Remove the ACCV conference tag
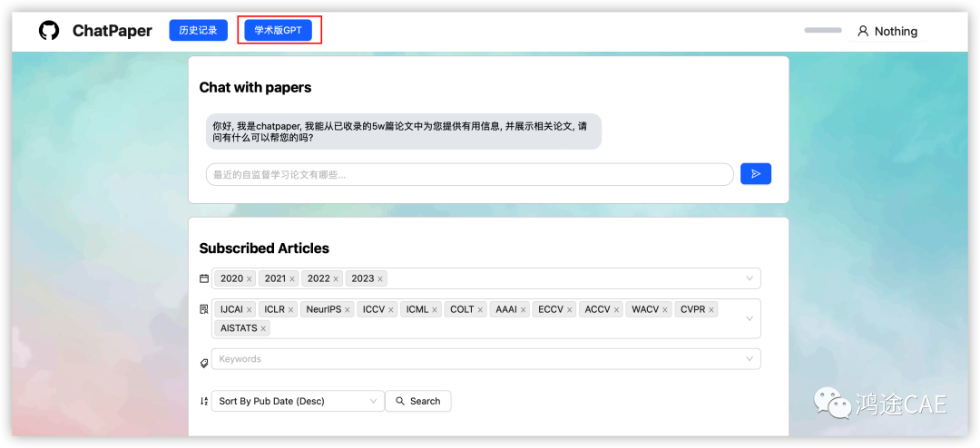 click(616, 309)
